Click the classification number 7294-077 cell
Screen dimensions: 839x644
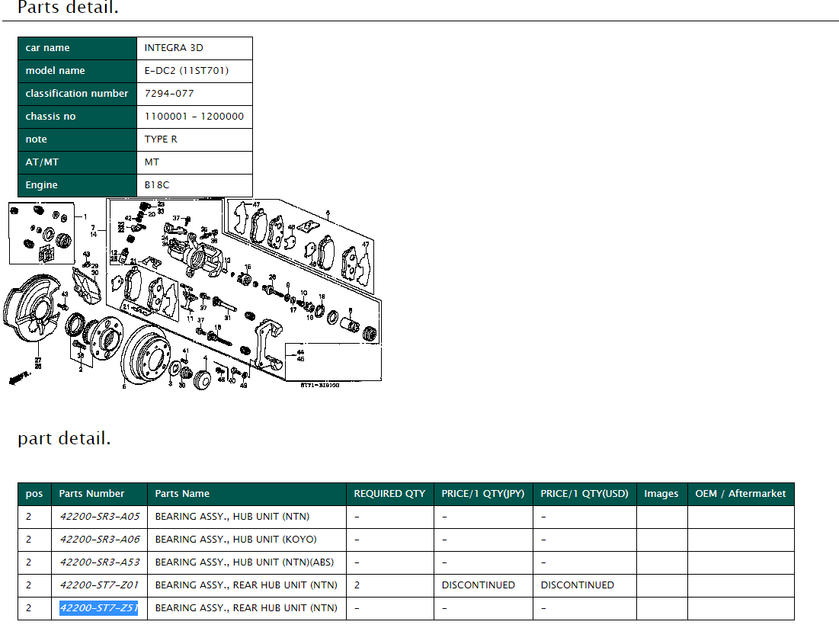[169, 94]
